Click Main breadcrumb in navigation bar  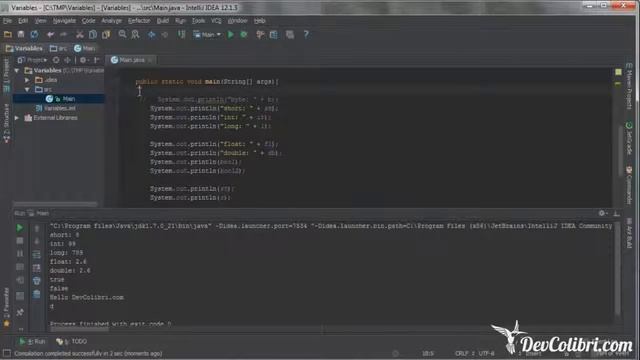pos(84,49)
